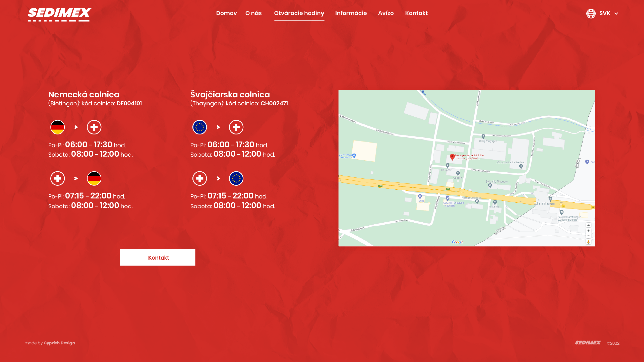The width and height of the screenshot is (644, 362).
Task: Click Swiss cross left of the second EU flag
Action: pos(200,178)
